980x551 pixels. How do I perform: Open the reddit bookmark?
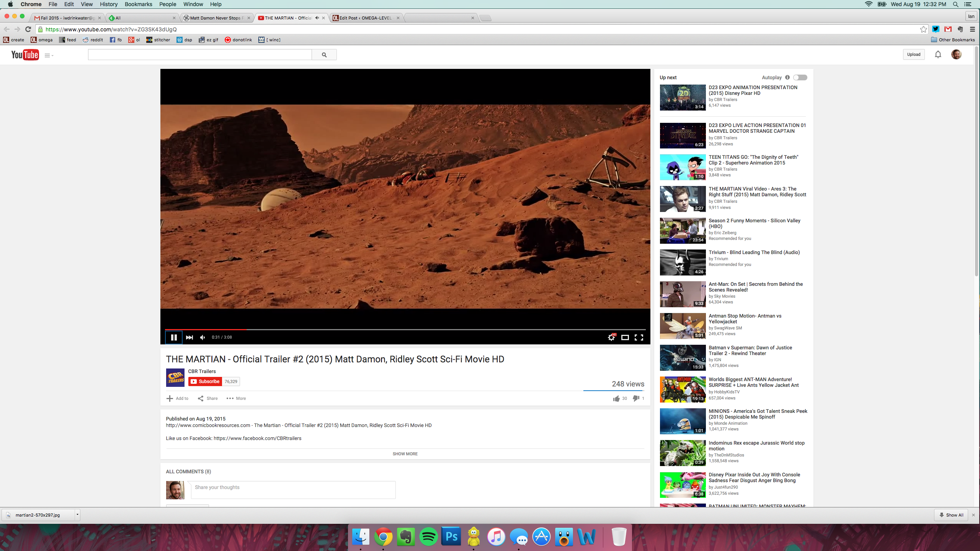click(x=93, y=40)
